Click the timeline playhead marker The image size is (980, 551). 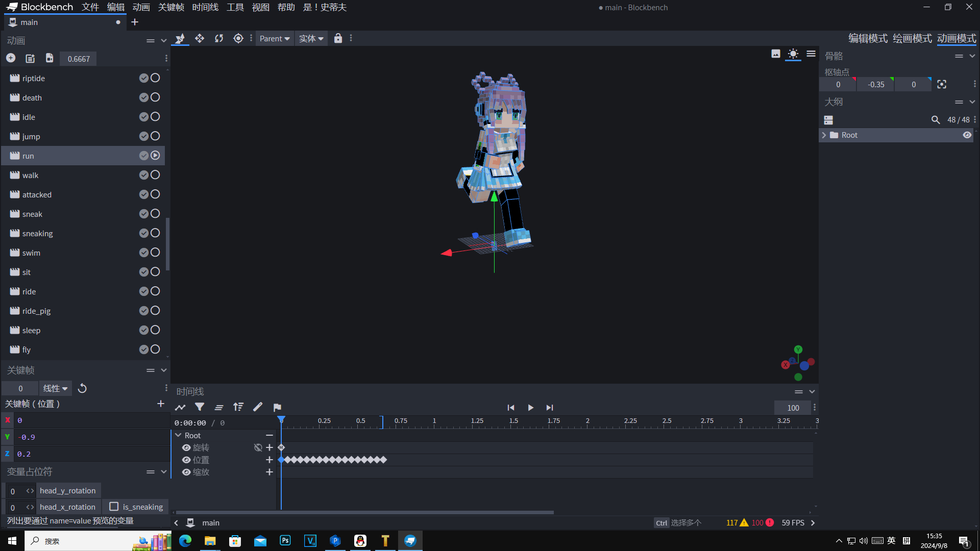(x=281, y=419)
